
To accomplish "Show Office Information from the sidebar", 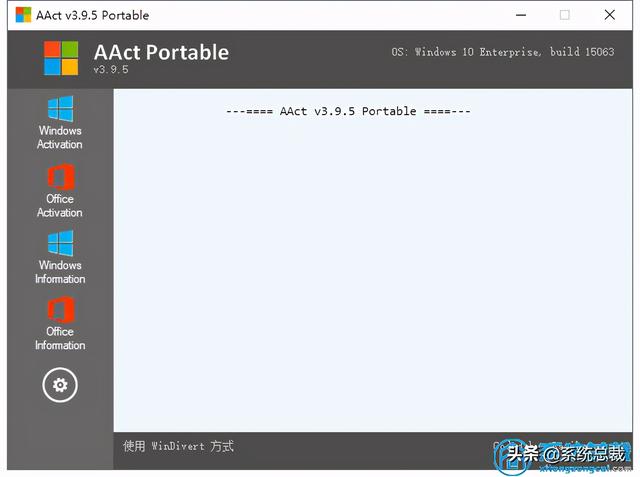I will pos(60,324).
